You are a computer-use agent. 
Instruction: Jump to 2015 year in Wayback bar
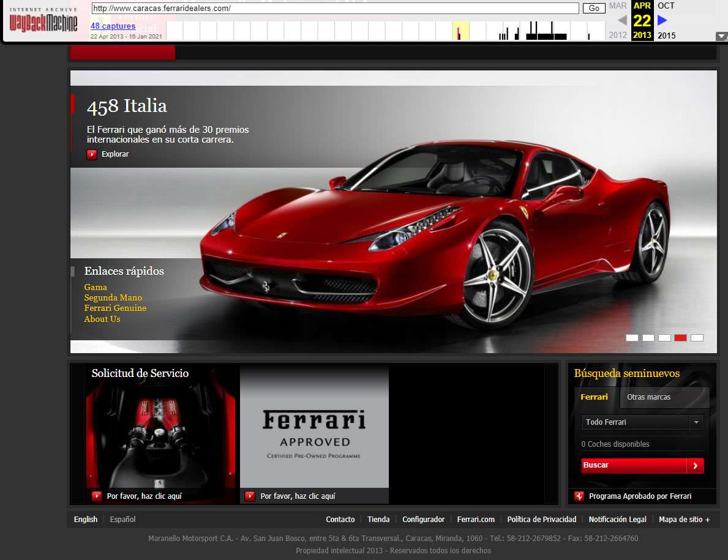click(x=666, y=35)
